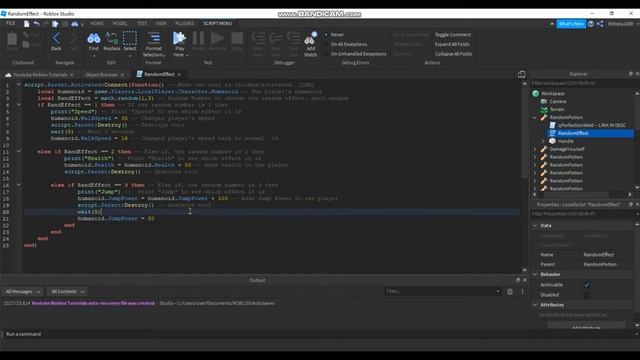Click the Format Selection icon

(154, 38)
